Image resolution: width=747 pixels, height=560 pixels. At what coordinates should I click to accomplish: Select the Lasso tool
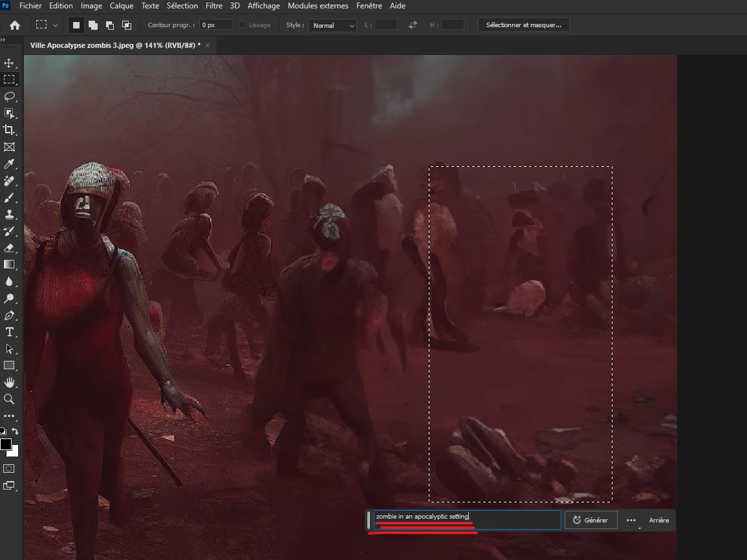[9, 96]
